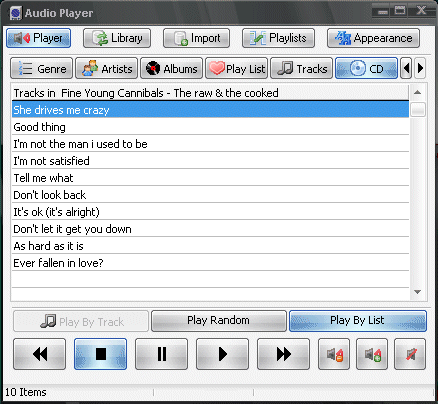Open the Appearance settings
Screen dimensions: 438x404
(373, 38)
